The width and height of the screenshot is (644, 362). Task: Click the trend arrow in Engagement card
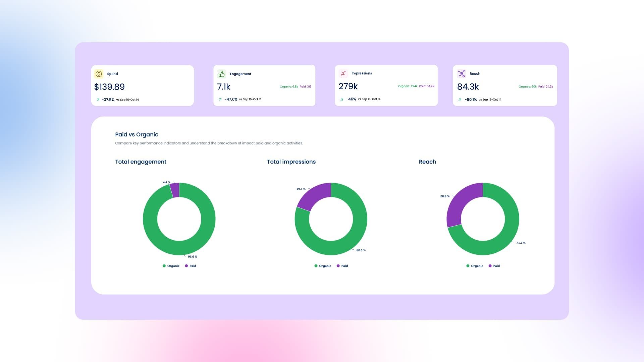[220, 100]
